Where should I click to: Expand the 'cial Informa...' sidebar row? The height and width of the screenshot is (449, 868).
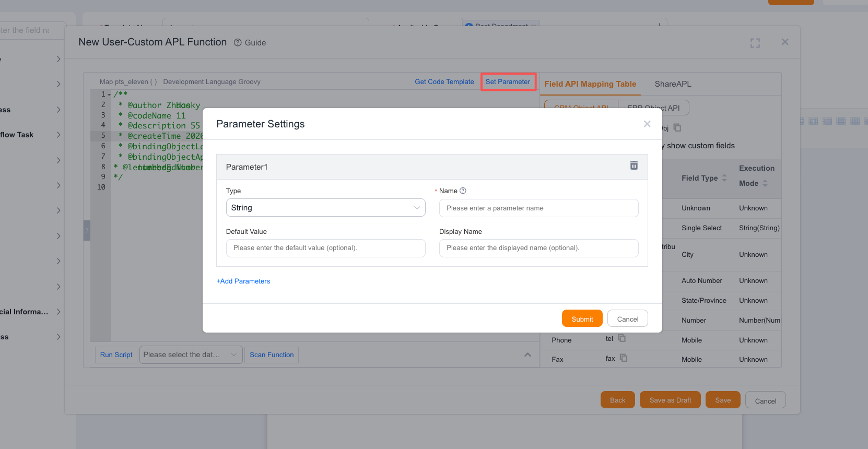pyautogui.click(x=58, y=312)
